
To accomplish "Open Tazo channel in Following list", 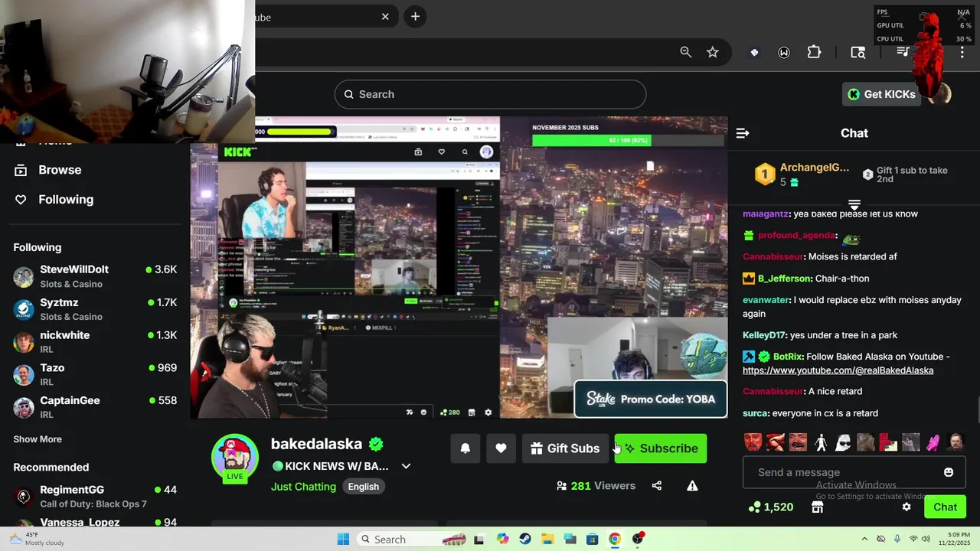I will pyautogui.click(x=95, y=375).
